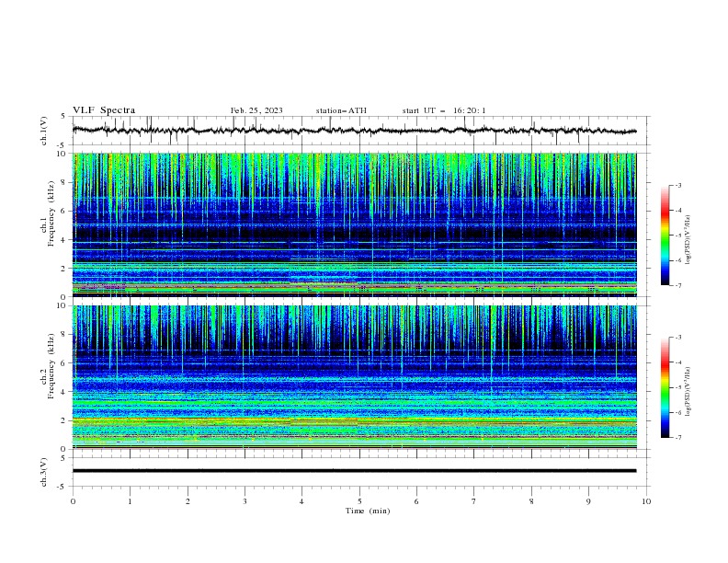Click the "ch.1(V)" axis label
Image resolution: width=728 pixels, height=563 pixels.
(44, 131)
